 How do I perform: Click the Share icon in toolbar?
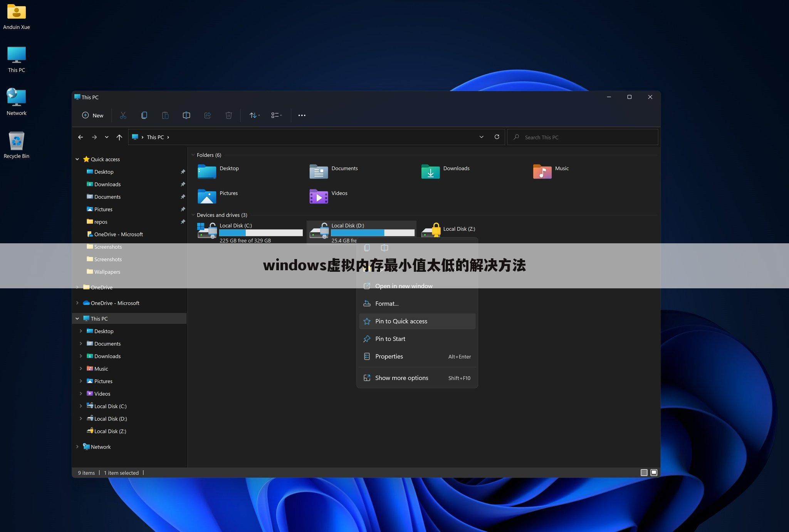(208, 115)
